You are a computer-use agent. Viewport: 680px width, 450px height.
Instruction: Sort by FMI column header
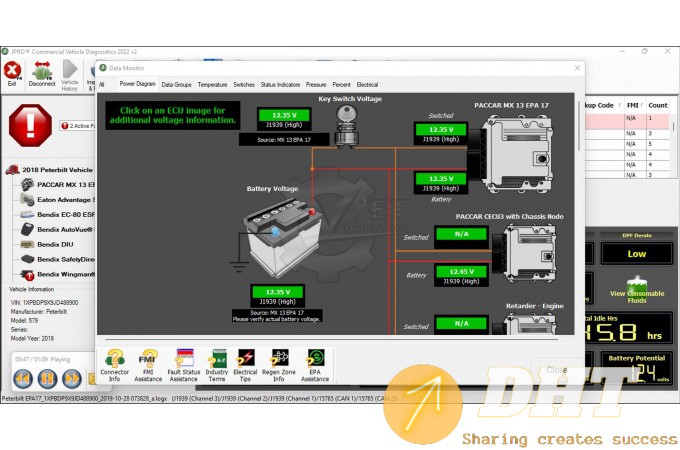point(634,105)
